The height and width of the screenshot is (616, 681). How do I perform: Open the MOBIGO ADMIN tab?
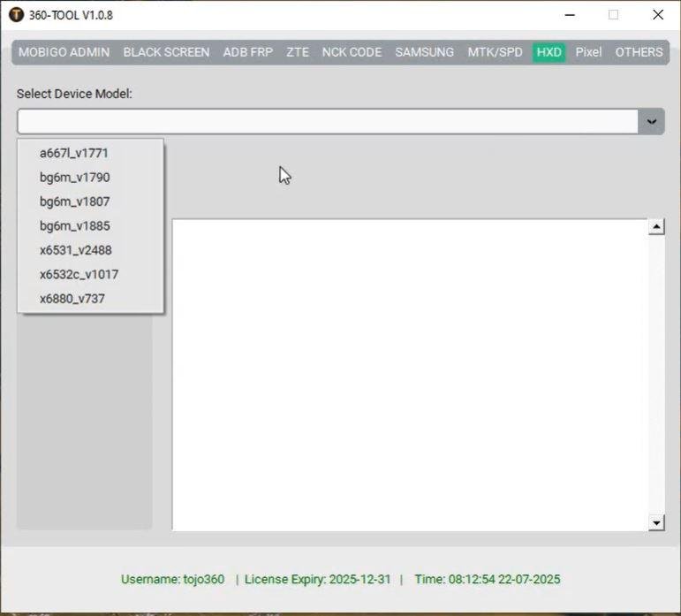[x=64, y=52]
